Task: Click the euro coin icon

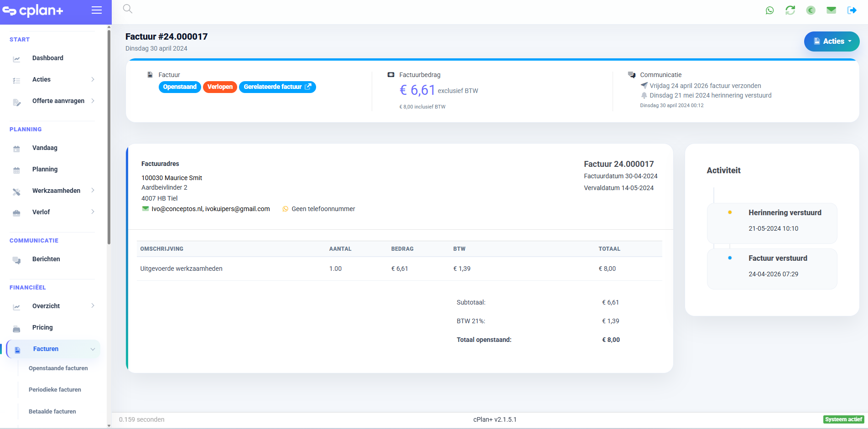Action: point(811,10)
